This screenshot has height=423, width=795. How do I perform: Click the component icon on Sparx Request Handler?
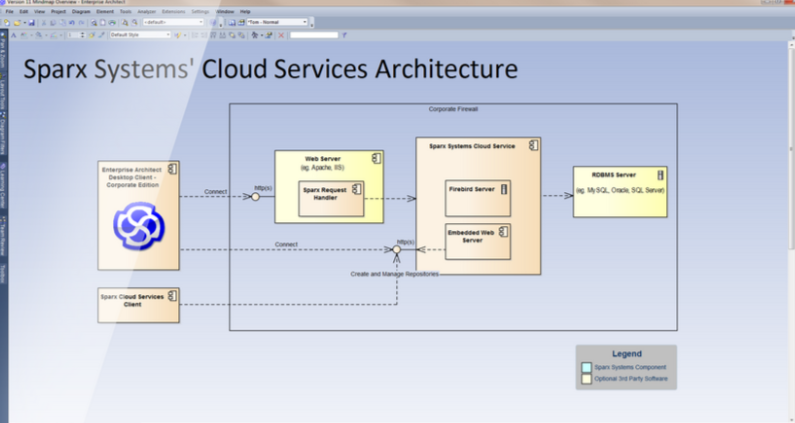tap(356, 189)
